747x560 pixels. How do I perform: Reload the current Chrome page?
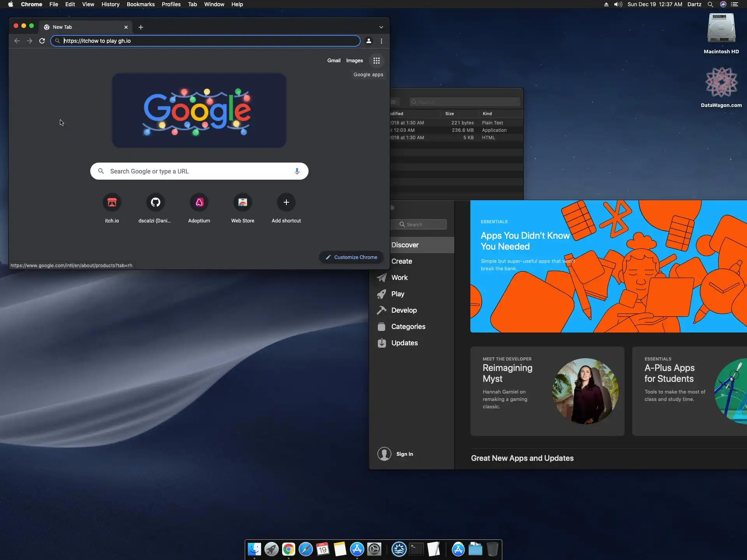click(42, 41)
